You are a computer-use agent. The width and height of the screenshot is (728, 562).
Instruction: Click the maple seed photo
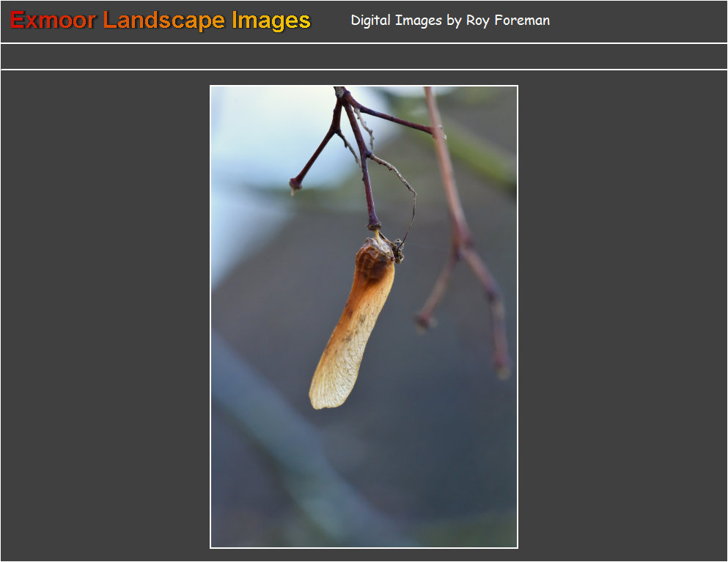(x=364, y=317)
